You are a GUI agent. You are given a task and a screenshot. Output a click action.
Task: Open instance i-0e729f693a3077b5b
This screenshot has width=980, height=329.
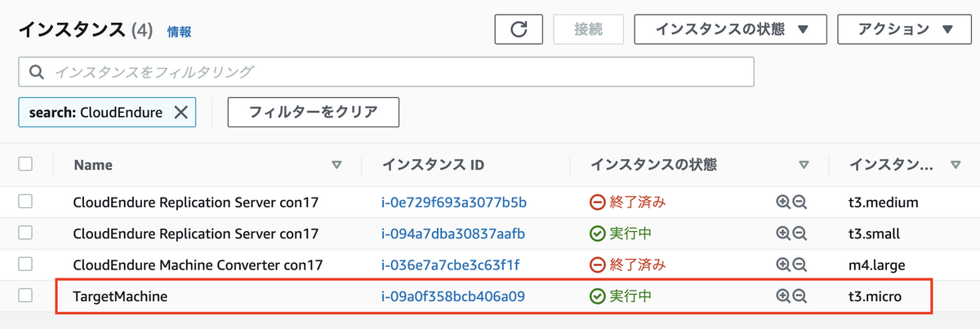pos(454,202)
